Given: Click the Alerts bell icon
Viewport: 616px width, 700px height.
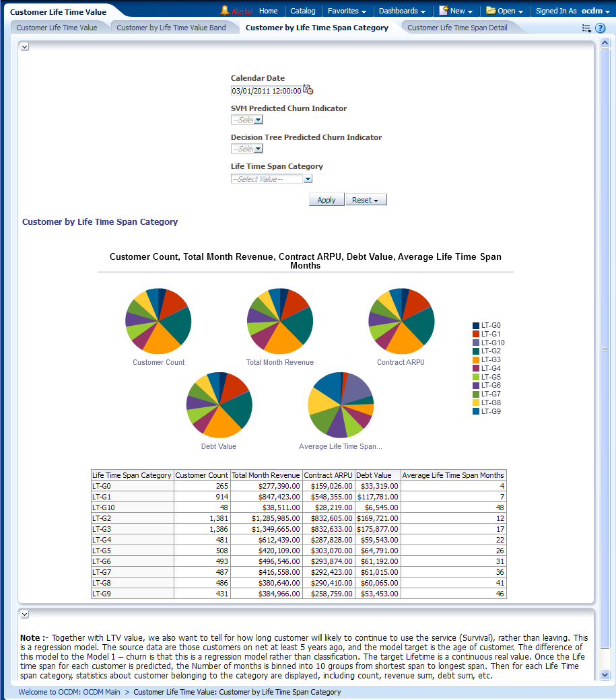Looking at the screenshot, I should tap(225, 11).
